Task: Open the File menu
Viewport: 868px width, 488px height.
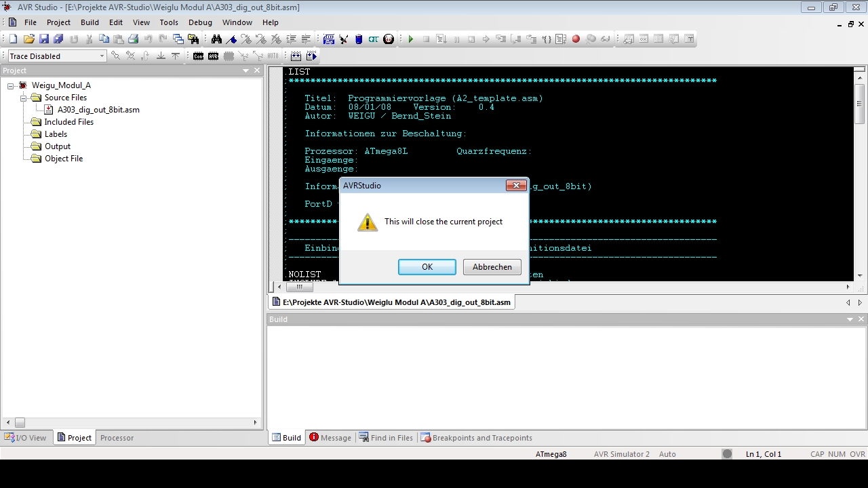Action: point(31,22)
